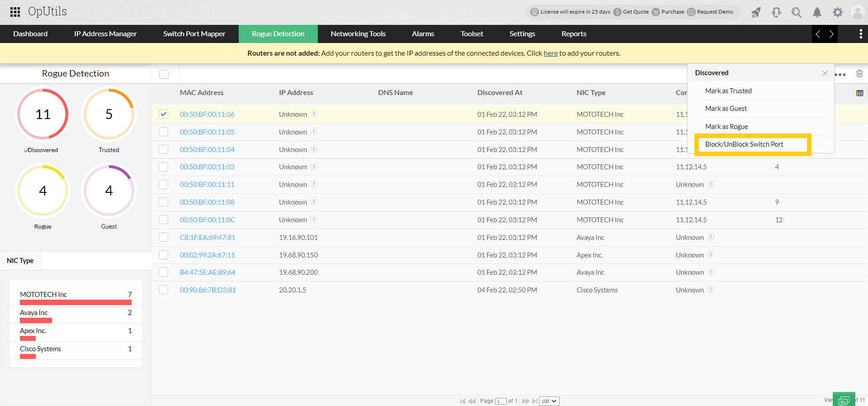Screen dimensions: 868x406
Task: Uncheck the row 00:50:BF:00:11:06
Action: coord(164,114)
